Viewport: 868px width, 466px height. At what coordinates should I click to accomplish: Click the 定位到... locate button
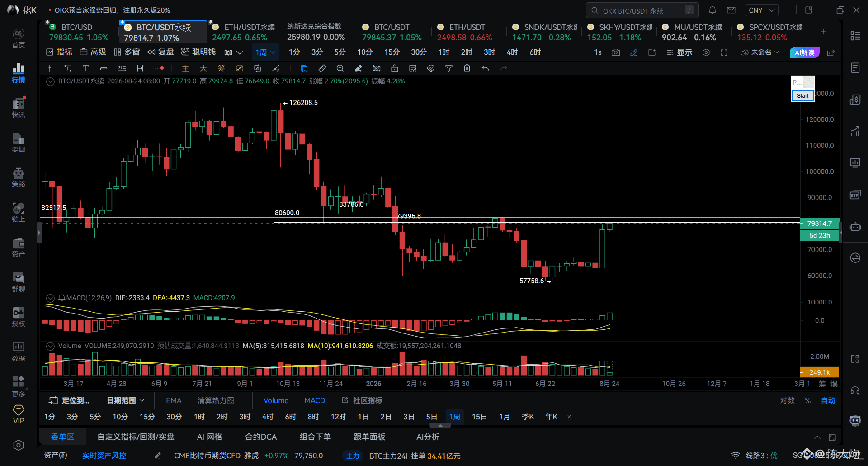pos(69,400)
